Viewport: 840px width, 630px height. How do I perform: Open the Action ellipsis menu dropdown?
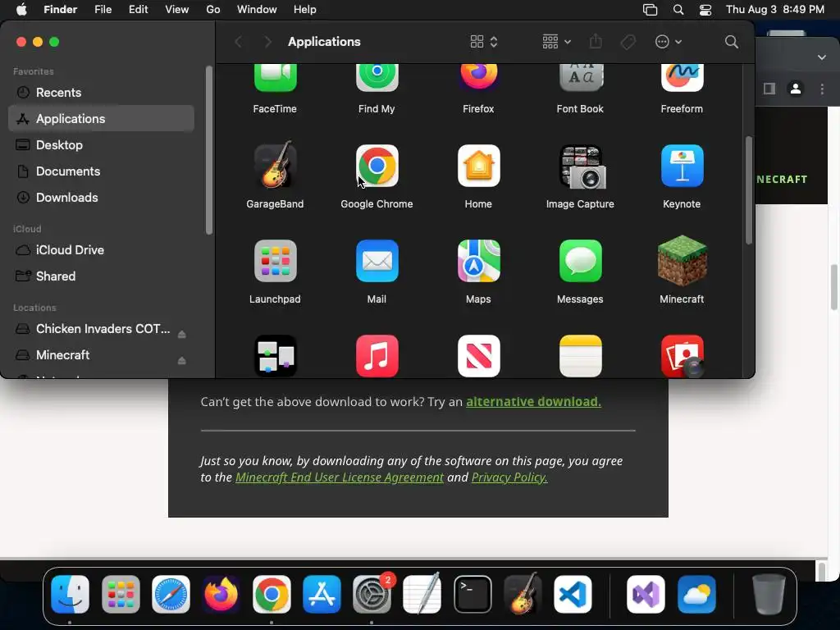click(x=668, y=42)
